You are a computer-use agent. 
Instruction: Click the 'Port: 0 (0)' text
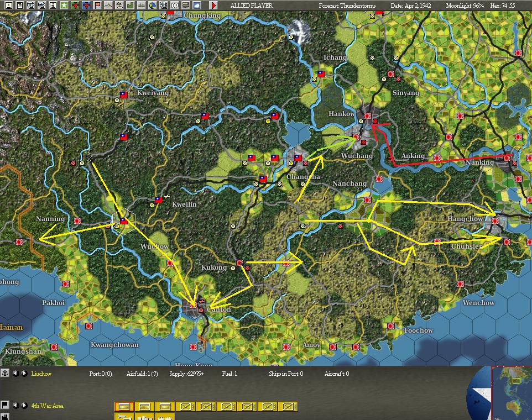(x=101, y=374)
